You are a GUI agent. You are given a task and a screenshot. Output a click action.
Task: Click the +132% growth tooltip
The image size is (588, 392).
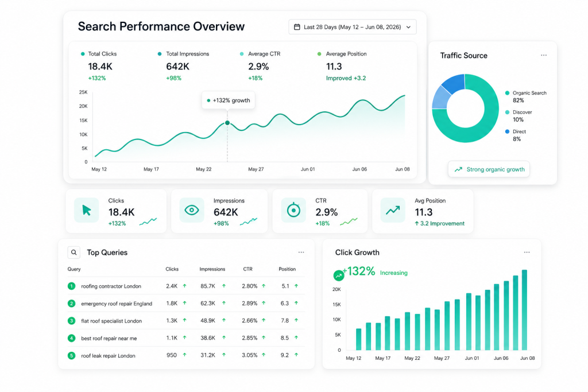click(229, 100)
